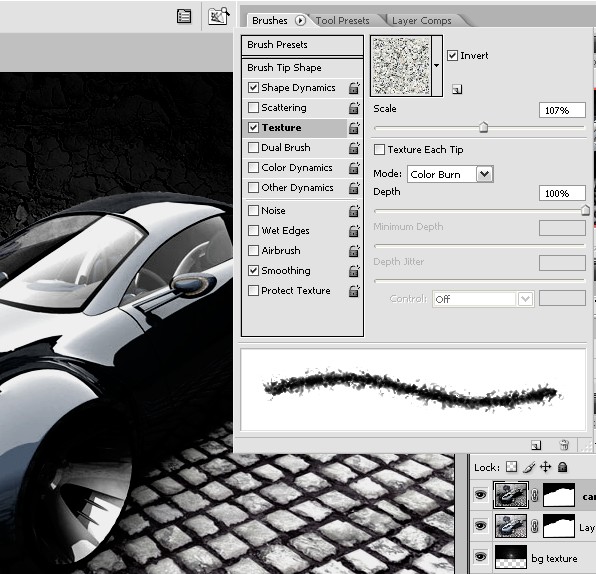Uncheck the Texture checkbox
Image resolution: width=596 pixels, height=574 pixels.
[254, 127]
